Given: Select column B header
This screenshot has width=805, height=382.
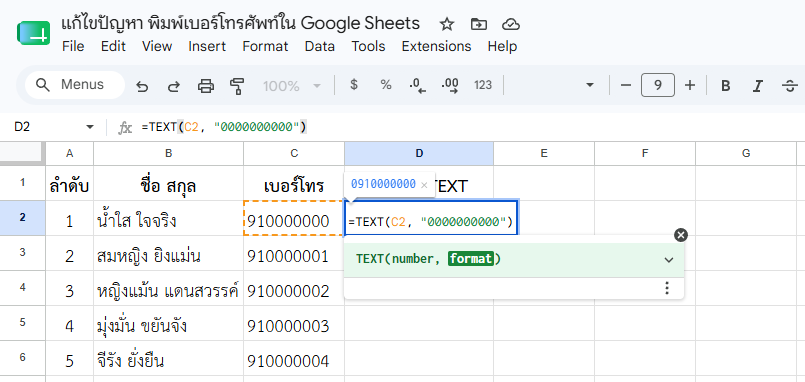Looking at the screenshot, I should [168, 153].
